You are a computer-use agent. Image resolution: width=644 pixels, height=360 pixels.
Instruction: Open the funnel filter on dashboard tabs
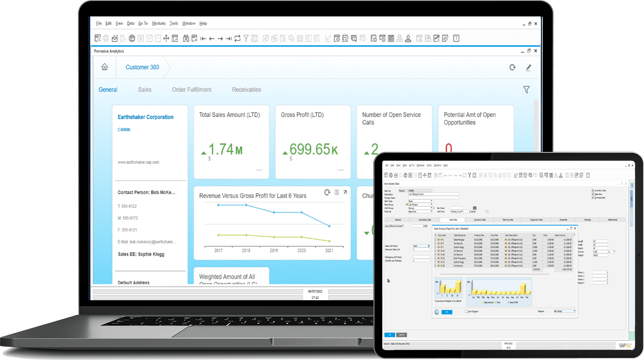(x=526, y=89)
